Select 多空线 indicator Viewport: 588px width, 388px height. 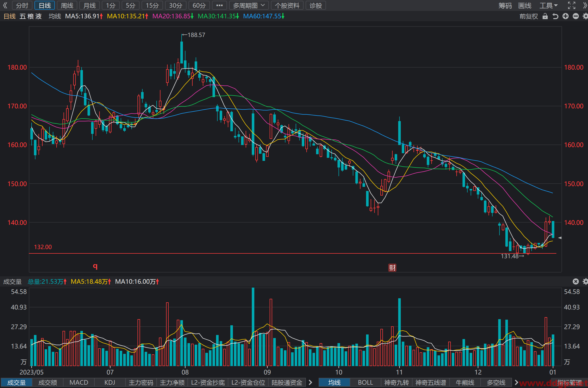pyautogui.click(x=496, y=382)
